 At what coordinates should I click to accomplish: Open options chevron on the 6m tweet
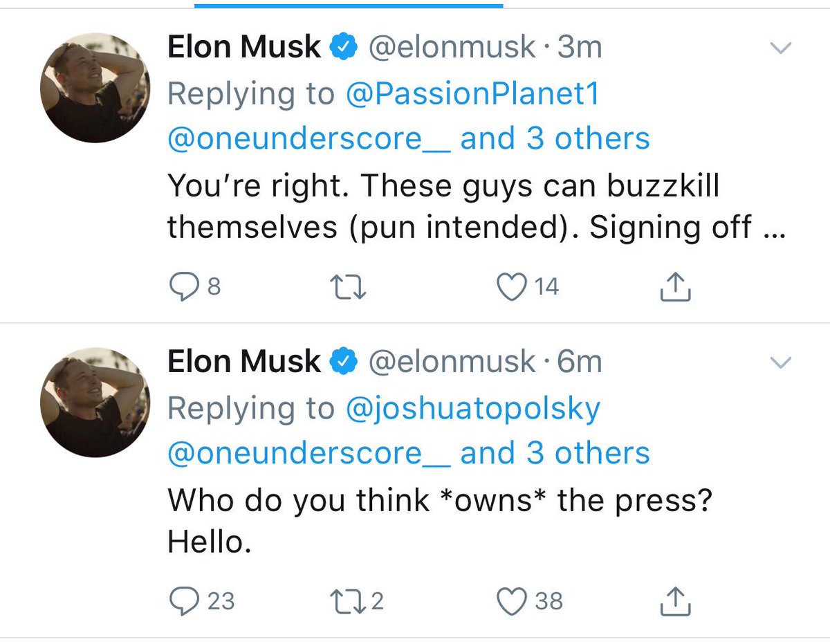[782, 363]
